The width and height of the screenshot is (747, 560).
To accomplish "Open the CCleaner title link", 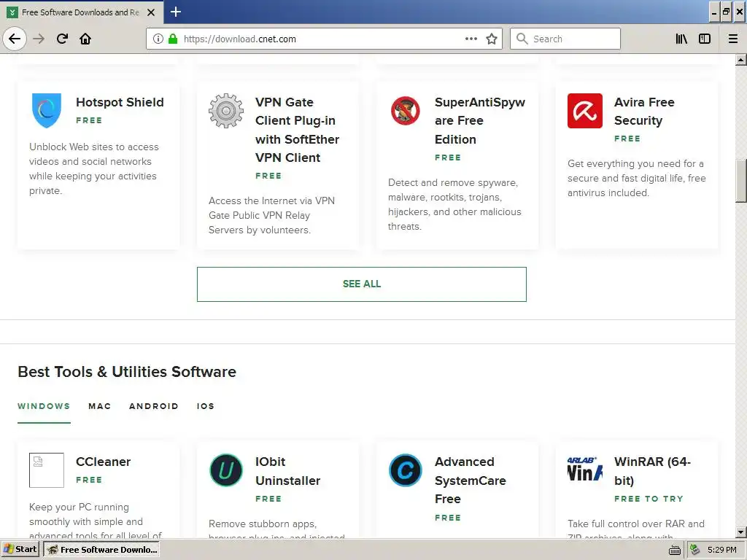I will [x=103, y=462].
